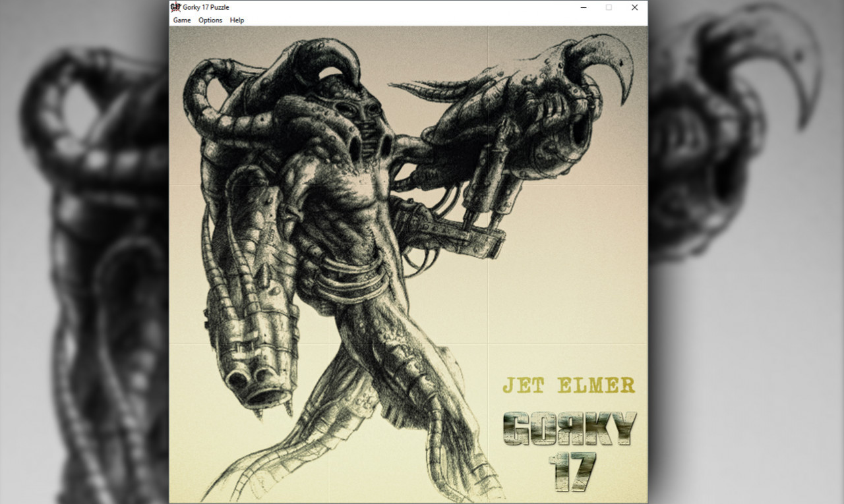Open the Options menu

coord(210,20)
